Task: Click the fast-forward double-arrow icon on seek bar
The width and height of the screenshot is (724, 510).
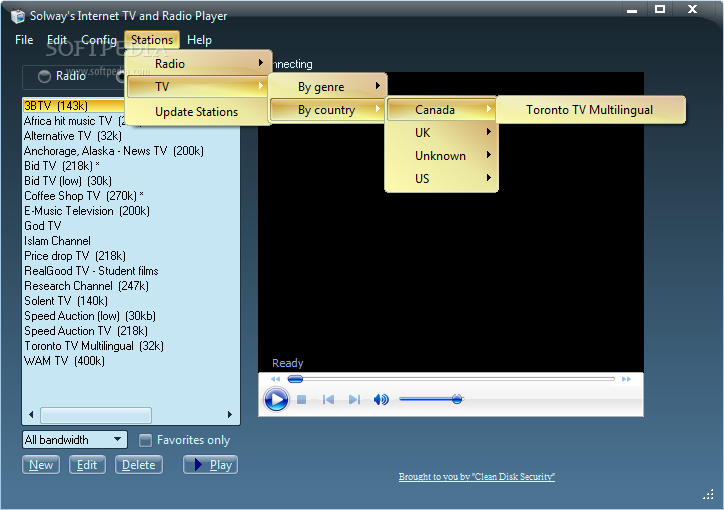Action: [626, 379]
